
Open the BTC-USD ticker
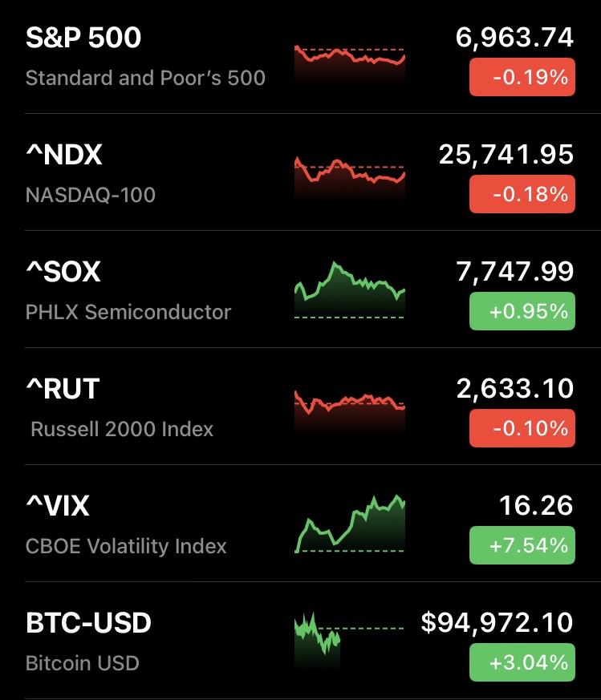tap(88, 623)
